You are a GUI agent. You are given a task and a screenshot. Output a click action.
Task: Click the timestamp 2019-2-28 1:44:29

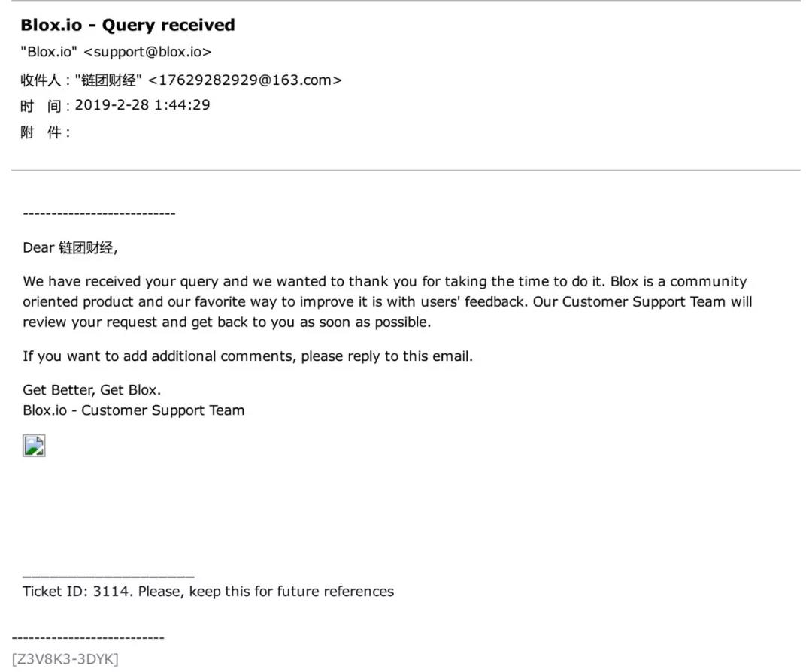[142, 105]
